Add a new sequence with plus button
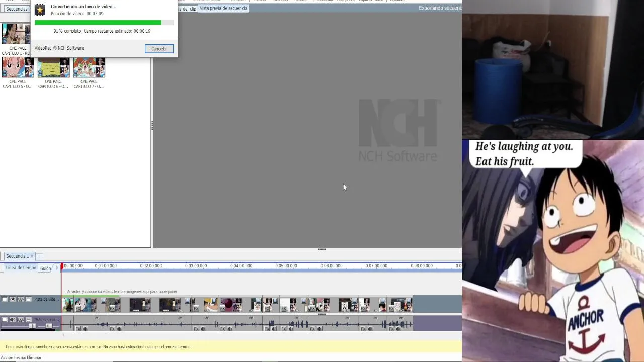The height and width of the screenshot is (362, 644). [x=39, y=257]
